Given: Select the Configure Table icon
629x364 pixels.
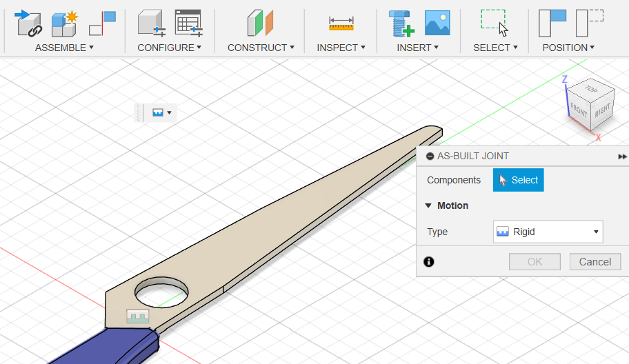Looking at the screenshot, I should tap(188, 22).
